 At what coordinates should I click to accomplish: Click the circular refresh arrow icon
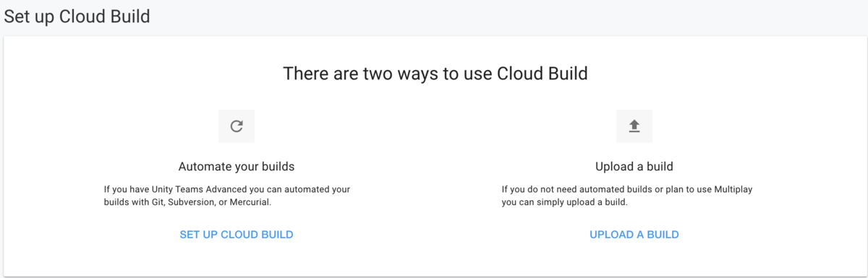click(237, 126)
